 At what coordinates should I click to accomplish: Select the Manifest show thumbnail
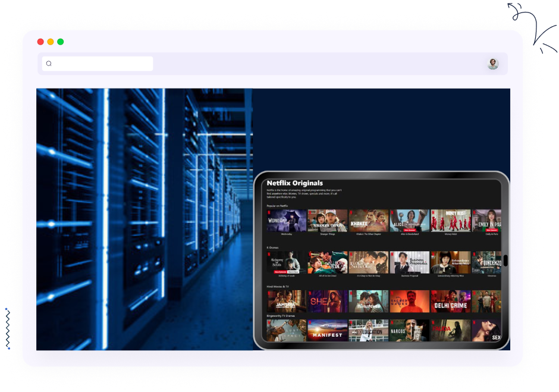(328, 331)
